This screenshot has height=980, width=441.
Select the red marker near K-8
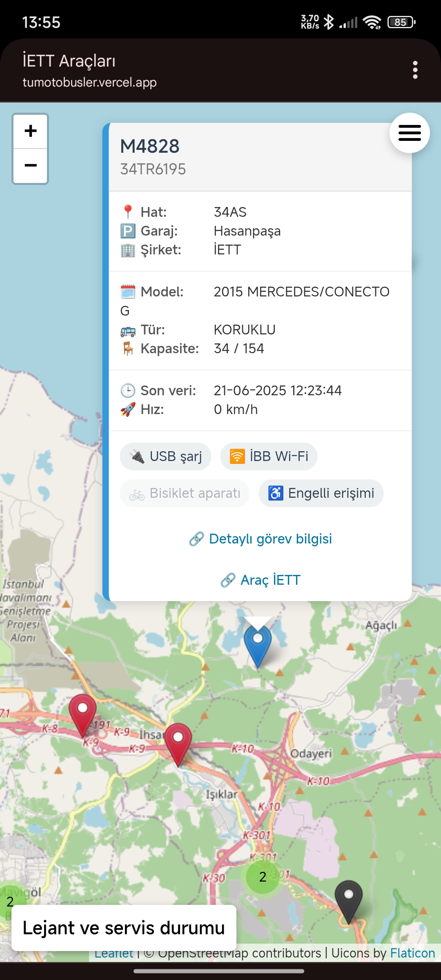(x=82, y=715)
